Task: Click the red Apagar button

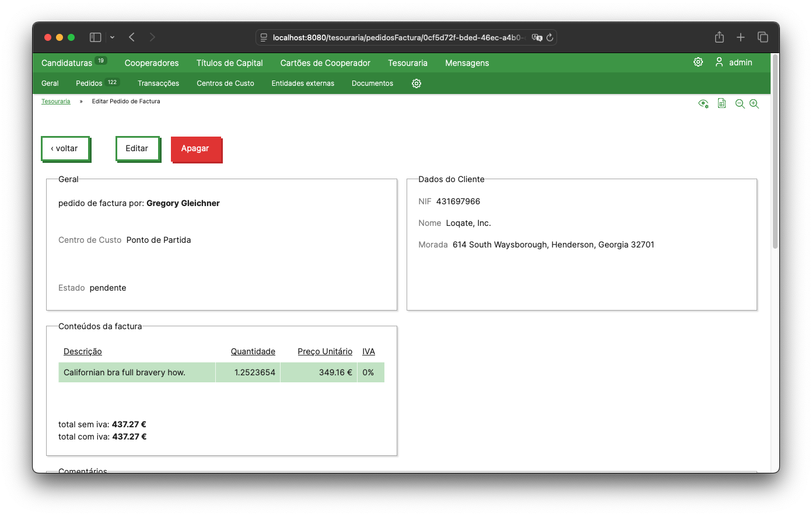Action: click(195, 149)
